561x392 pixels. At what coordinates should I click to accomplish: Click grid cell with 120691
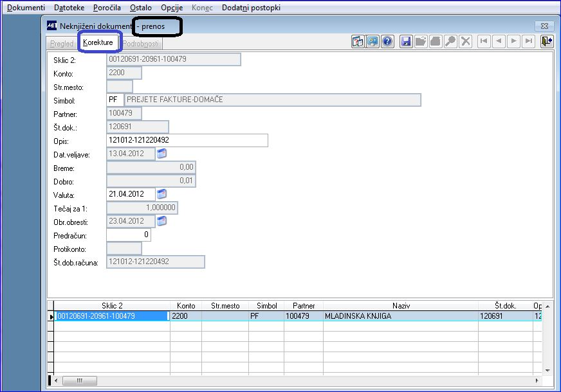pos(506,316)
